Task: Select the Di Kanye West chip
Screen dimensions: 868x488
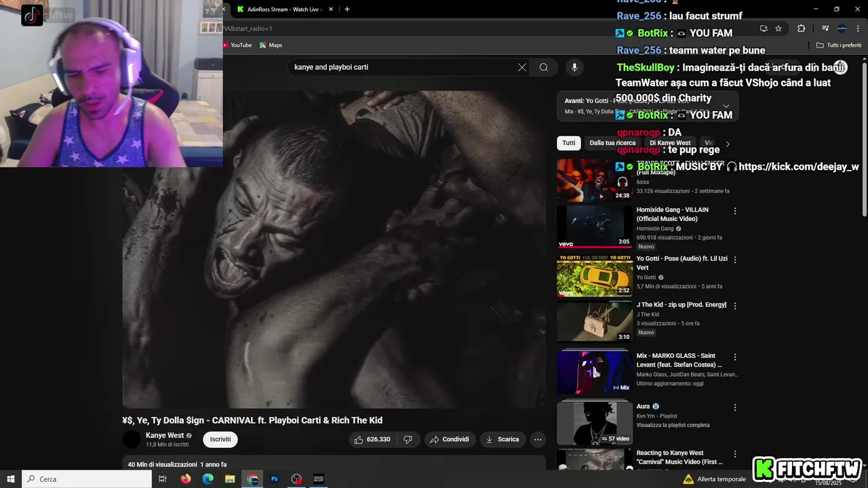Action: click(x=670, y=143)
